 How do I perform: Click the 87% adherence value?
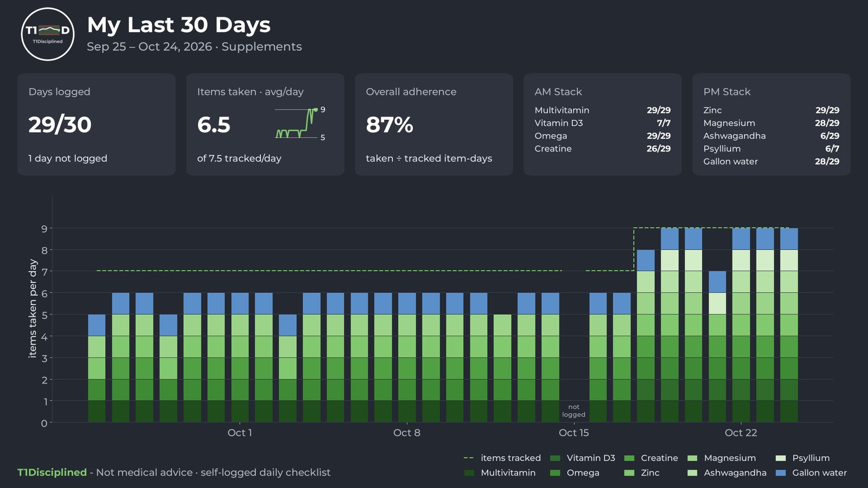tap(390, 125)
